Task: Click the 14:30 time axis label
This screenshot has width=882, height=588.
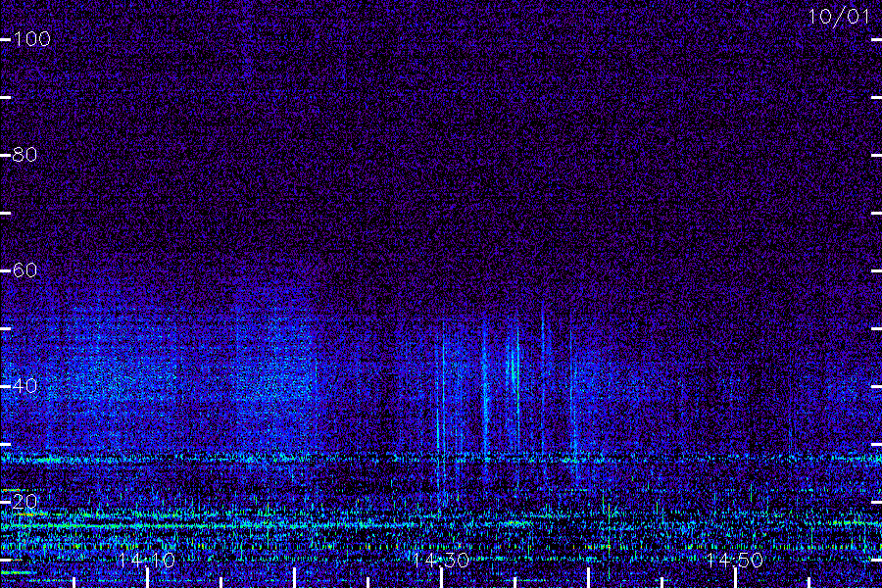Action: pyautogui.click(x=440, y=560)
